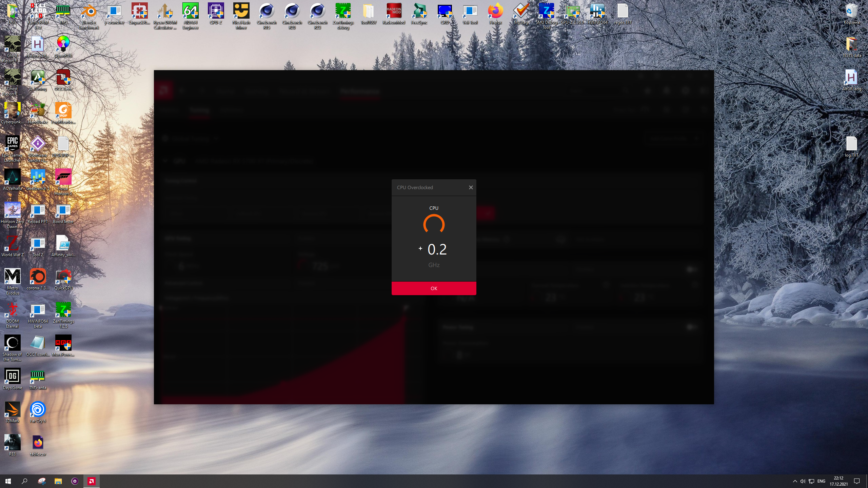
Task: Open the volume control in tray
Action: [x=803, y=481]
